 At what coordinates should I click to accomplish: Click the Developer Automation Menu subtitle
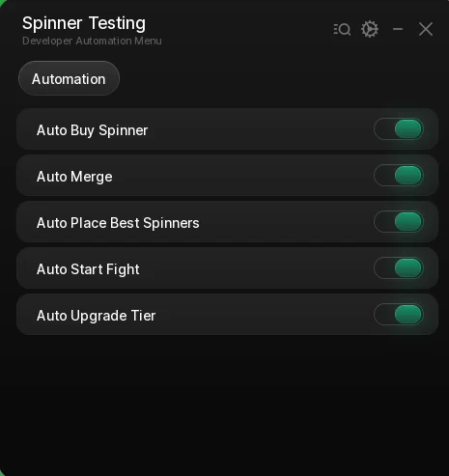[x=92, y=41]
